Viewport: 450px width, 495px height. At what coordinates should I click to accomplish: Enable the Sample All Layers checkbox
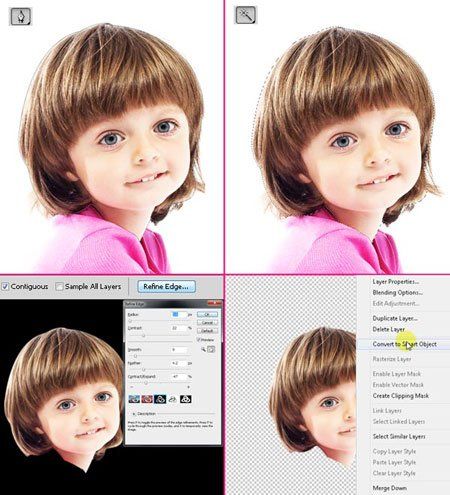tap(59, 286)
